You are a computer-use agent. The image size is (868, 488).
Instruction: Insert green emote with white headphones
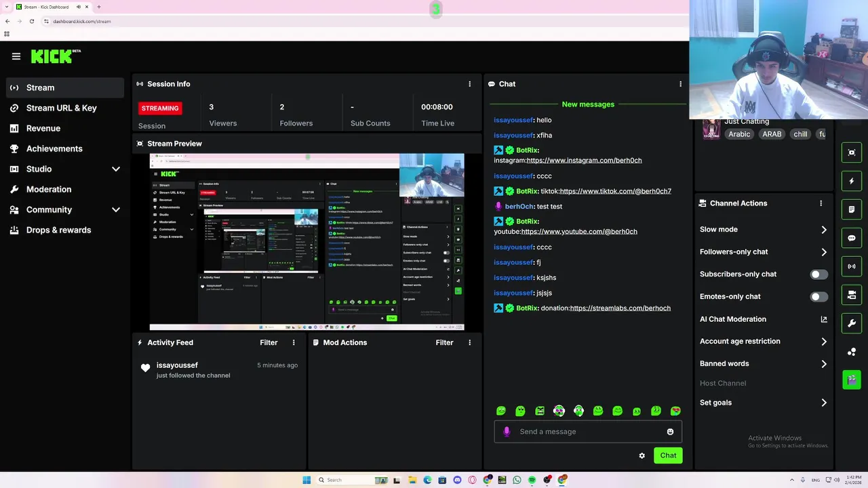point(578,411)
